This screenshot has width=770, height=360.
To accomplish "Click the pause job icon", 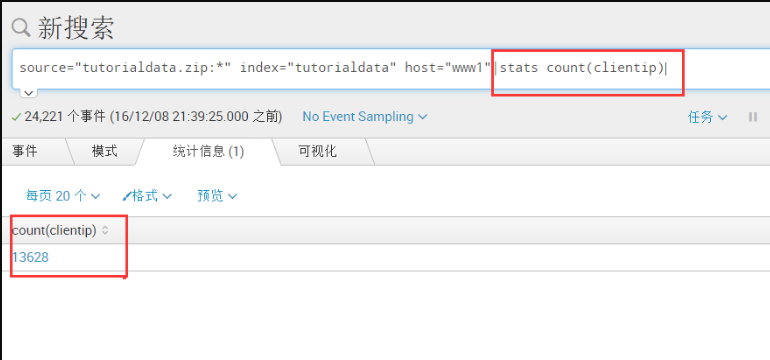I will click(x=752, y=117).
